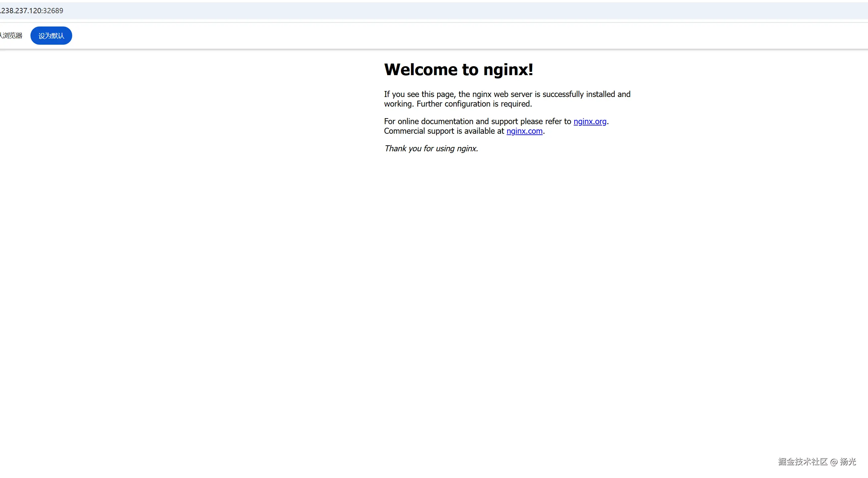Click the 'For online documentation and support' text
This screenshot has height=478, width=868.
[451, 121]
